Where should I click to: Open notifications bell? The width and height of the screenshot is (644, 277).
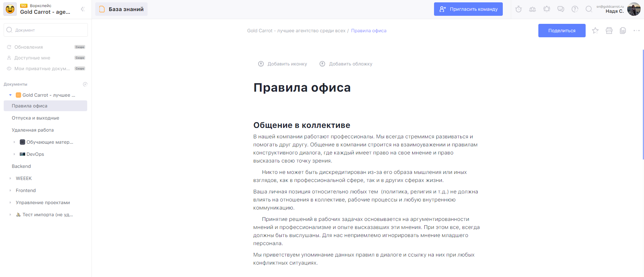click(x=547, y=9)
